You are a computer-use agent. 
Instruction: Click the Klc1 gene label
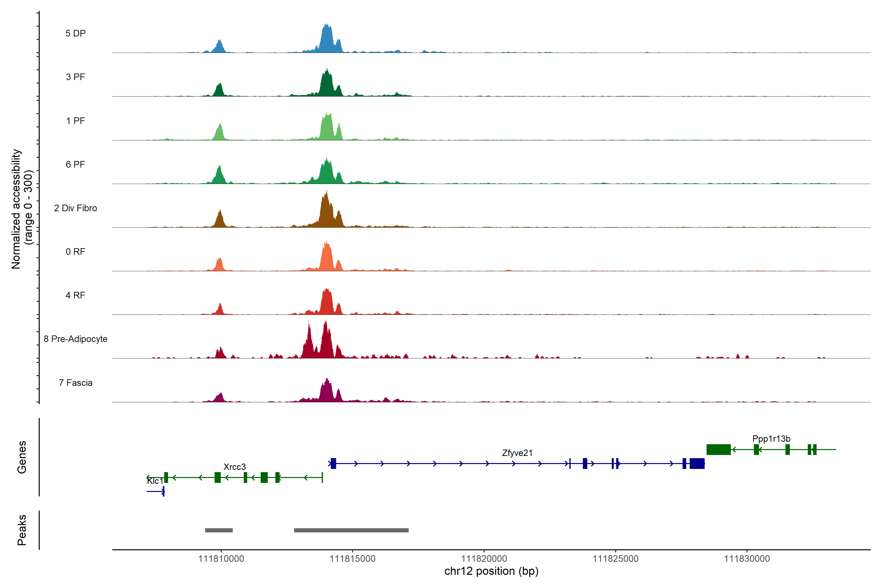click(x=155, y=481)
